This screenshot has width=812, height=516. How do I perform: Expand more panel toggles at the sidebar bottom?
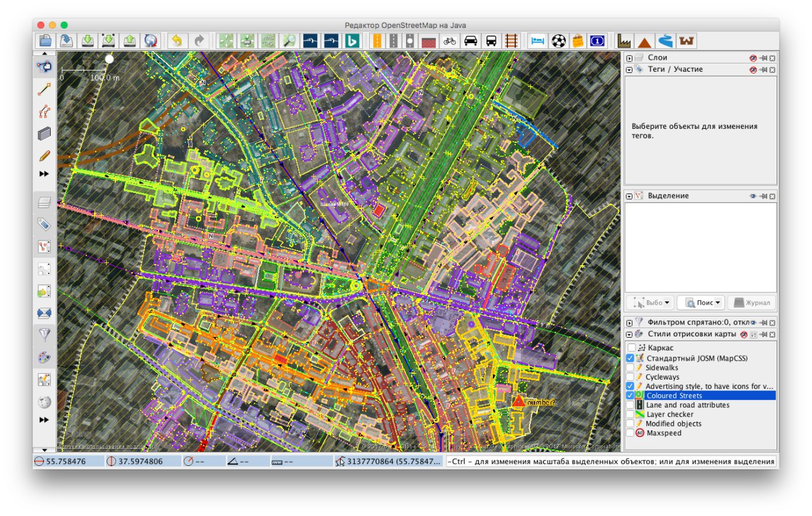(44, 420)
